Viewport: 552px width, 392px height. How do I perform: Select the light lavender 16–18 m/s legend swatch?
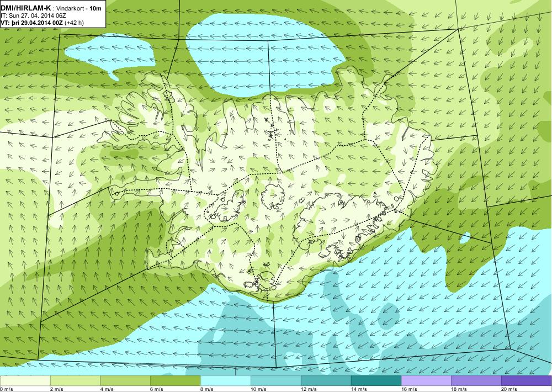pyautogui.click(x=426, y=381)
